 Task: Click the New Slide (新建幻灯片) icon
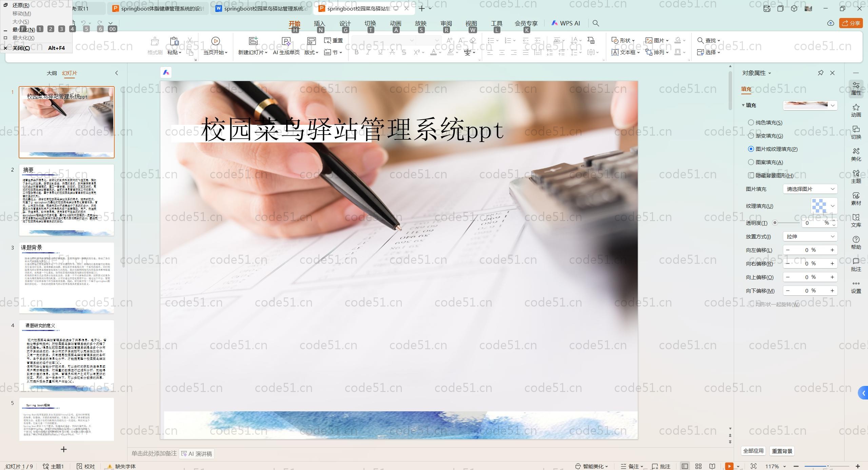[x=253, y=41]
